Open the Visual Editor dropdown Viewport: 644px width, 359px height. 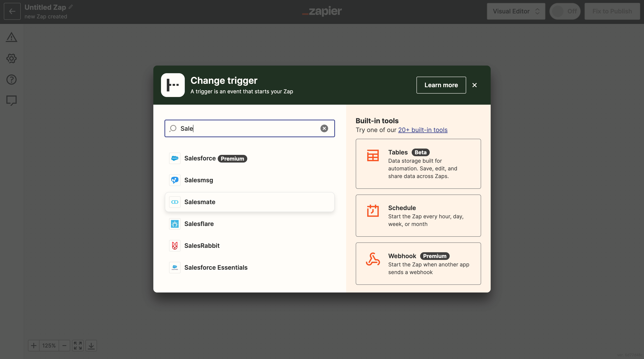[516, 11]
